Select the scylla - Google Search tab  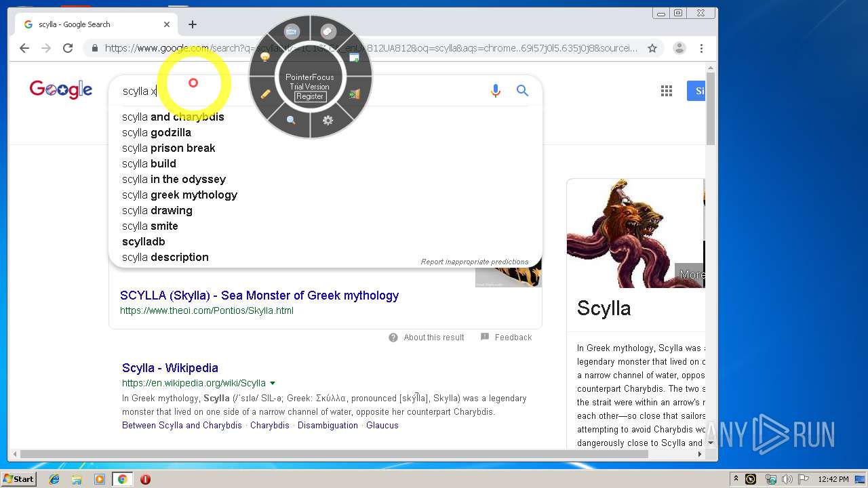96,24
